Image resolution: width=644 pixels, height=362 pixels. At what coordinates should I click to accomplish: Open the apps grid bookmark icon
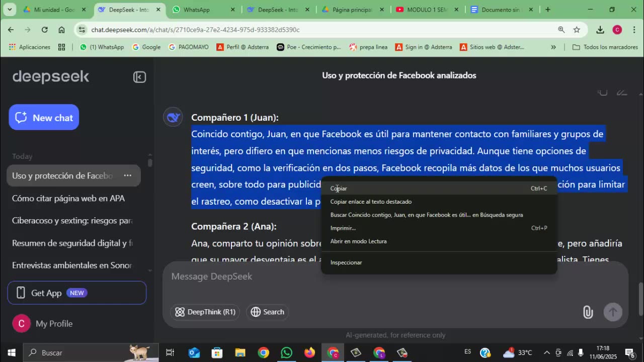point(61,47)
